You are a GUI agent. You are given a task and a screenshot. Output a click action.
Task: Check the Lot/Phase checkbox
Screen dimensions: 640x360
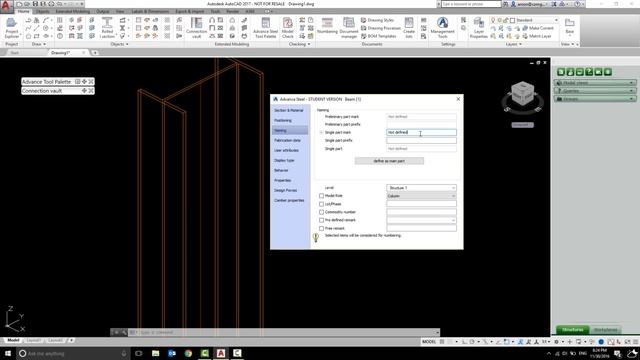tap(321, 204)
